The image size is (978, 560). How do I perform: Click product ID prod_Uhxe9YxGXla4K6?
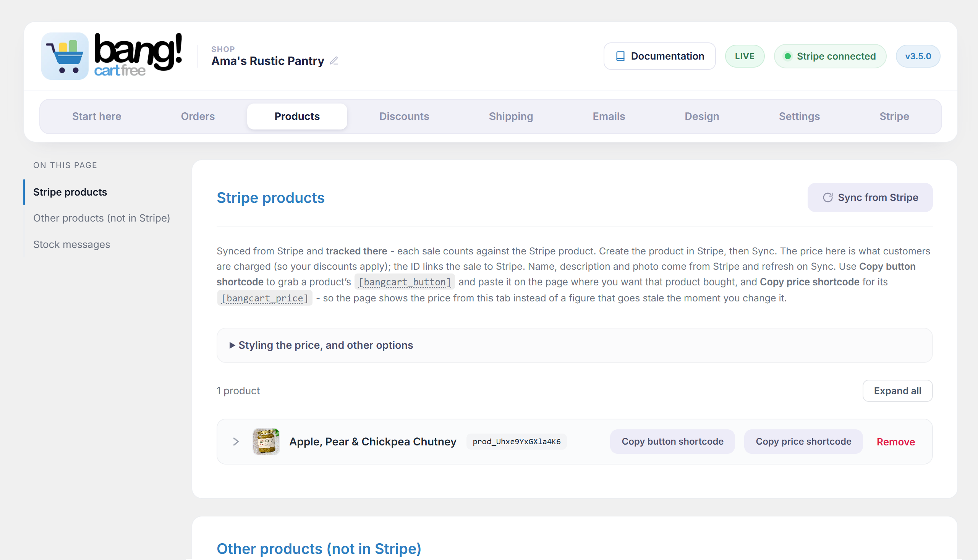[x=516, y=442]
